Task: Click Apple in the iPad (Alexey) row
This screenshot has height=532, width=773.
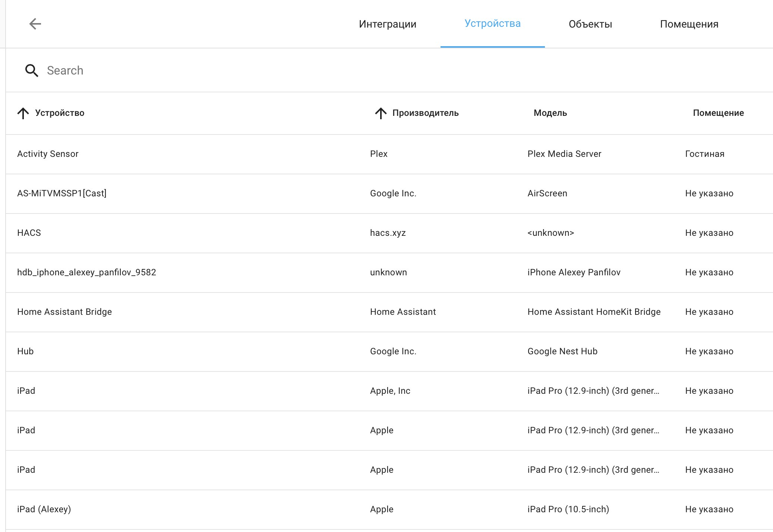Action: coord(382,509)
